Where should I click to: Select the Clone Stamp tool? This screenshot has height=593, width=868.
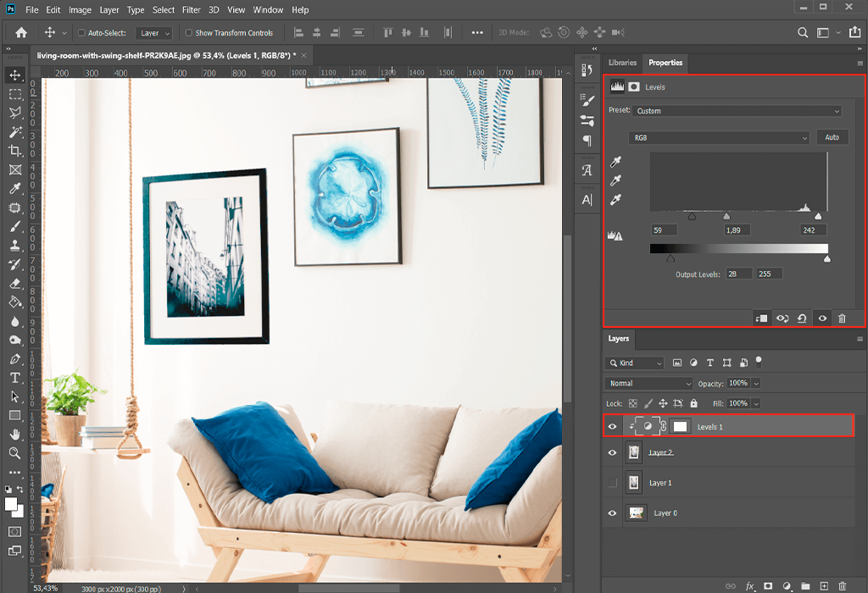(x=15, y=246)
